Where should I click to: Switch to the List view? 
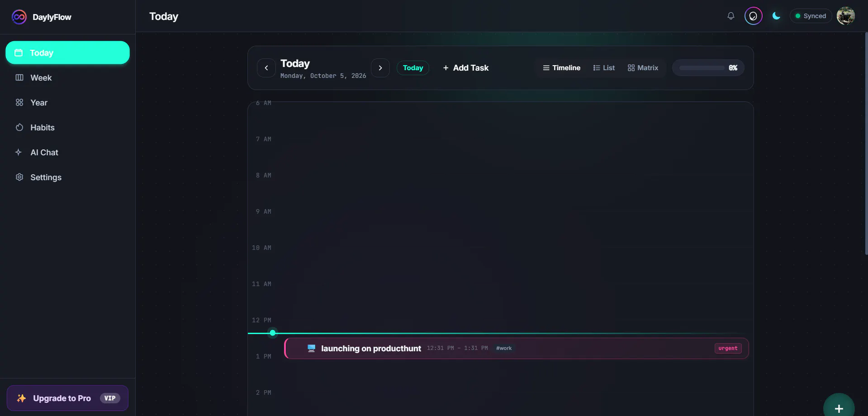(x=604, y=68)
